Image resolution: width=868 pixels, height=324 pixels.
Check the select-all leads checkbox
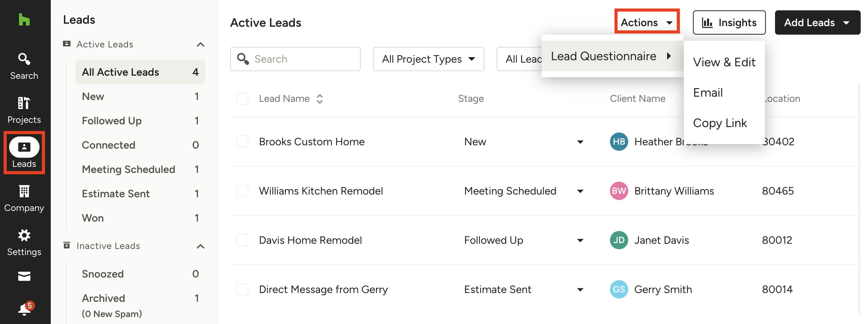click(x=242, y=98)
